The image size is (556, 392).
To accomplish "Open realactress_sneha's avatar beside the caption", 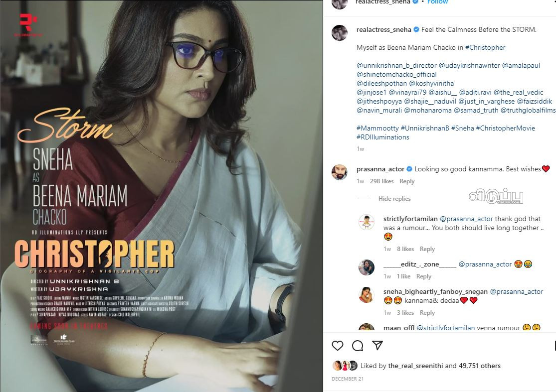I will click(340, 33).
